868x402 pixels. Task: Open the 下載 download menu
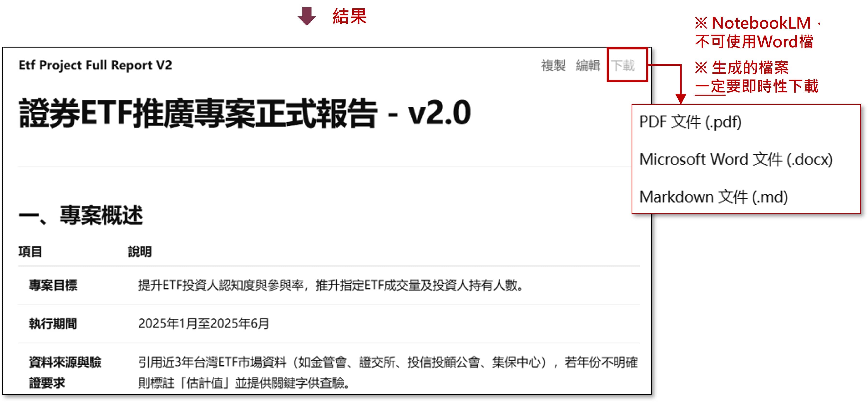pos(623,65)
